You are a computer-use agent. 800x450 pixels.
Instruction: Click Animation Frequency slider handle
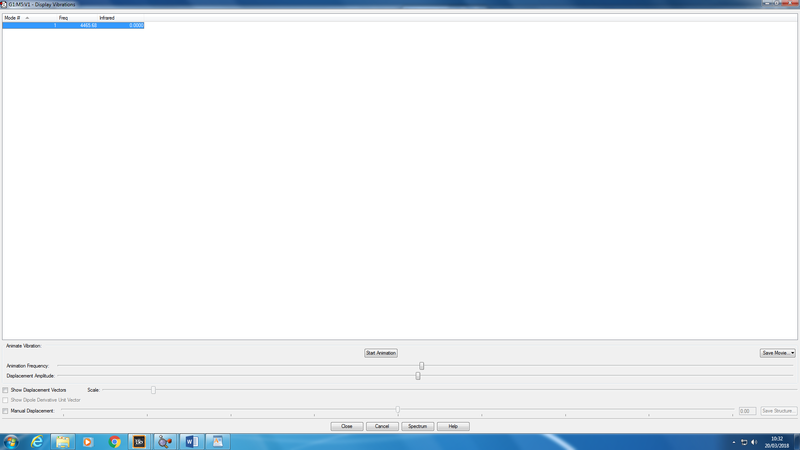point(421,366)
